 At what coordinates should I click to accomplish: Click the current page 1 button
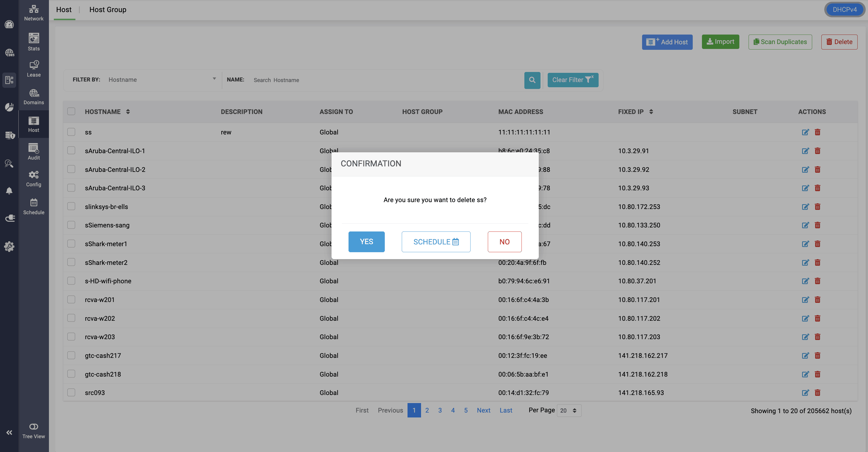[414, 410]
